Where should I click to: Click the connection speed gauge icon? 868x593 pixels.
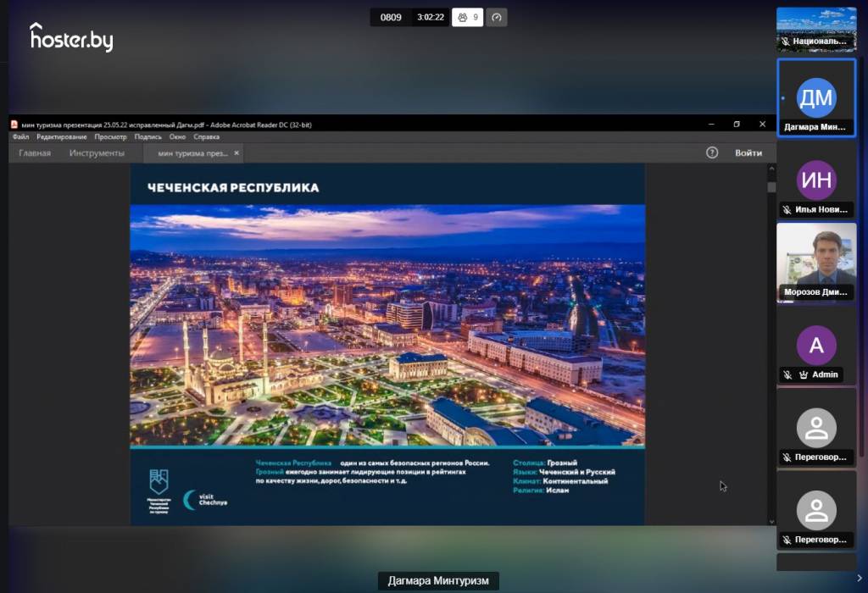497,17
